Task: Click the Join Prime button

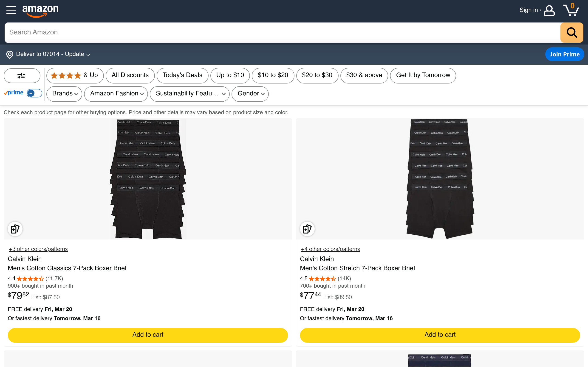Action: [564, 54]
